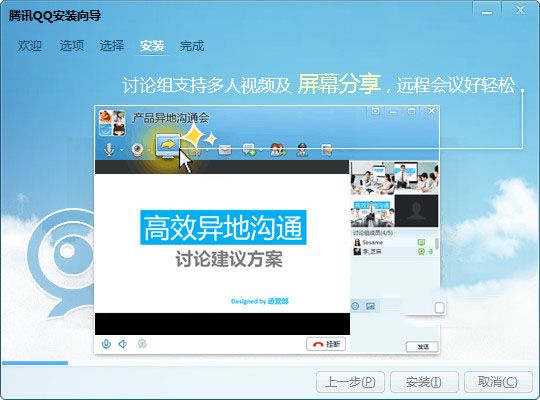
Task: Select the 选项 step tab
Action: click(x=72, y=45)
